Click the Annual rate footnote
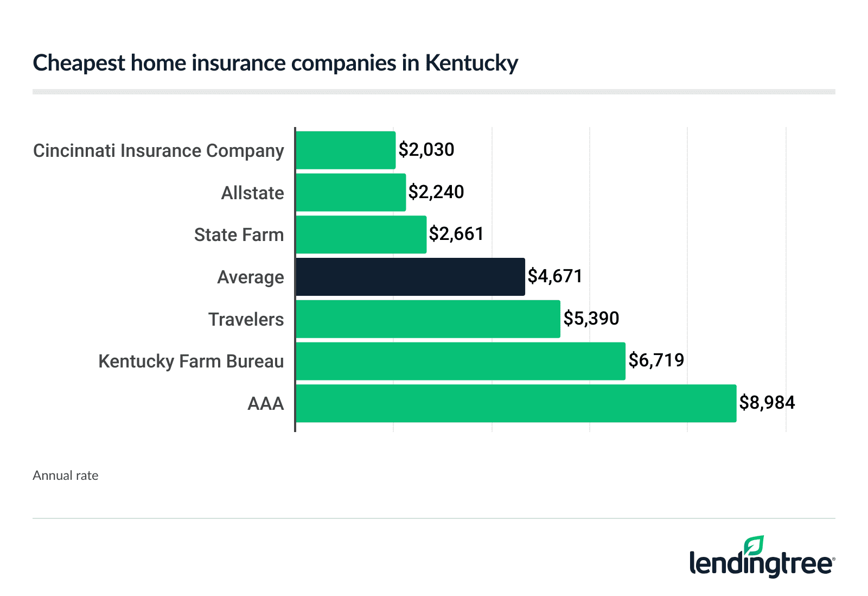 tap(66, 475)
